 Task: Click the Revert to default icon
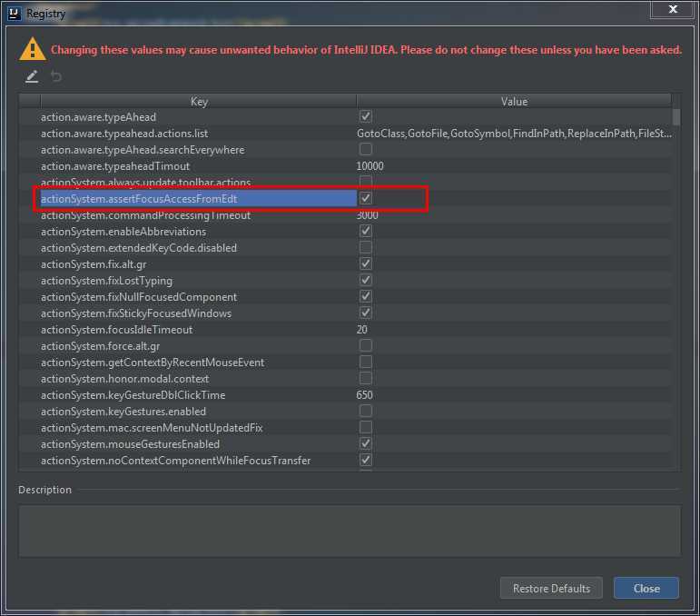point(55,76)
